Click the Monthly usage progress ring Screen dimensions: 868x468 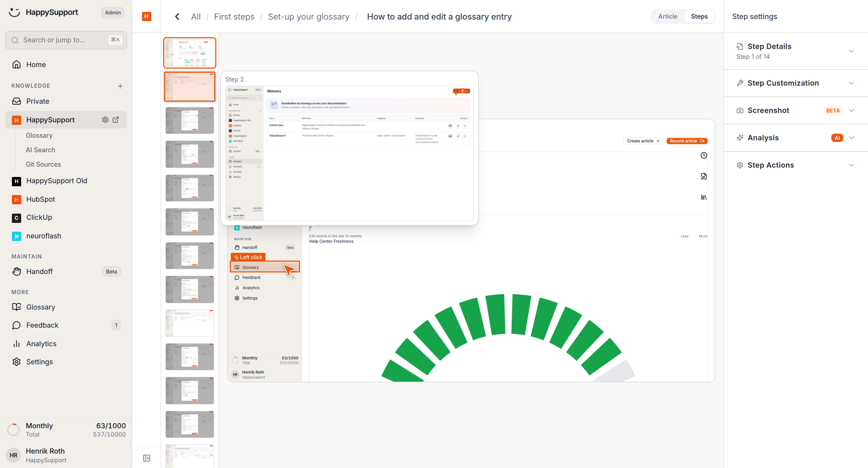(13, 429)
